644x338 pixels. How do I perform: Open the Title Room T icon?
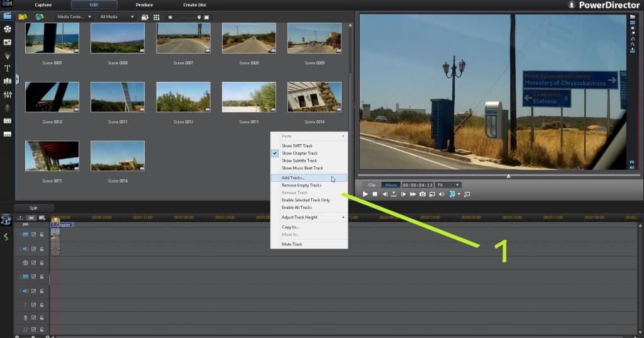click(x=8, y=68)
